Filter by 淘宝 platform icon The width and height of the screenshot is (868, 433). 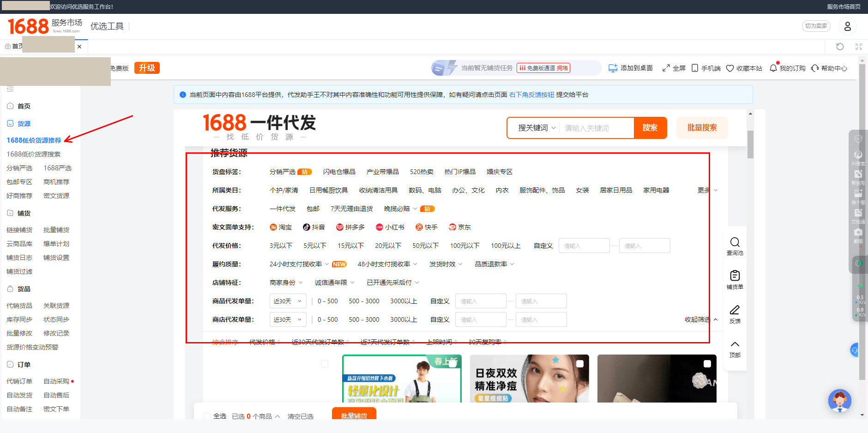tap(273, 227)
